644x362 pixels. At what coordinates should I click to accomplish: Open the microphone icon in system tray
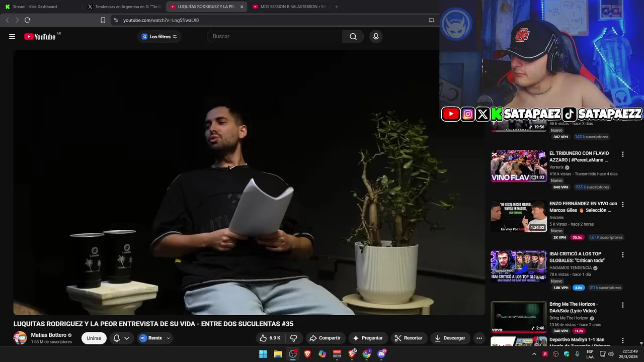coord(577,354)
